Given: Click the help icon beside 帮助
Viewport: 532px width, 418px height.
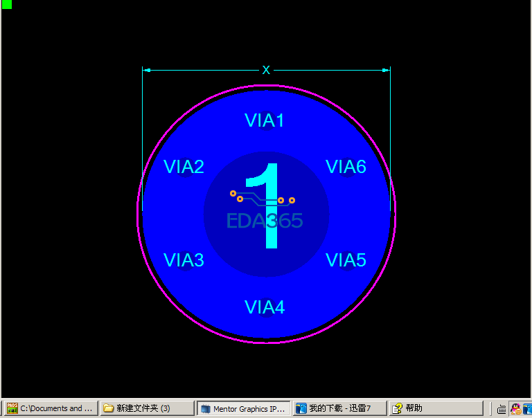Looking at the screenshot, I should point(397,408).
